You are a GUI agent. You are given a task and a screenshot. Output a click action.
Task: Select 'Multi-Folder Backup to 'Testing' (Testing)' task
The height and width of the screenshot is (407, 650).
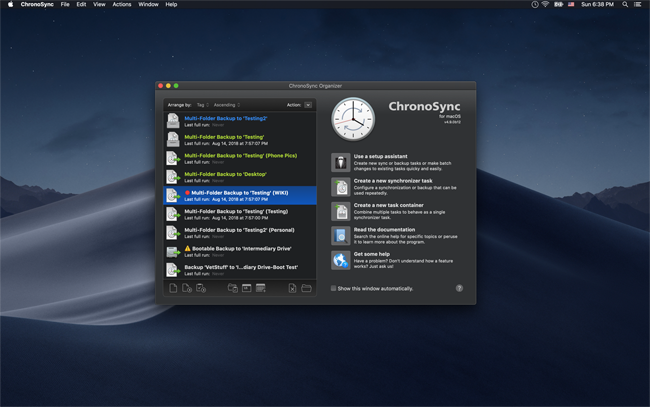(x=240, y=214)
